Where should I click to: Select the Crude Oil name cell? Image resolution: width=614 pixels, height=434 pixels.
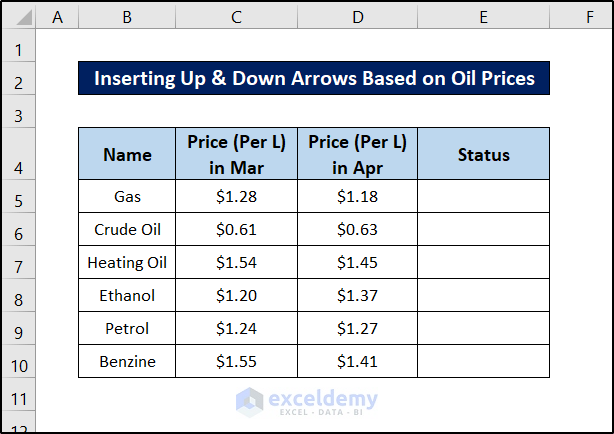point(127,229)
